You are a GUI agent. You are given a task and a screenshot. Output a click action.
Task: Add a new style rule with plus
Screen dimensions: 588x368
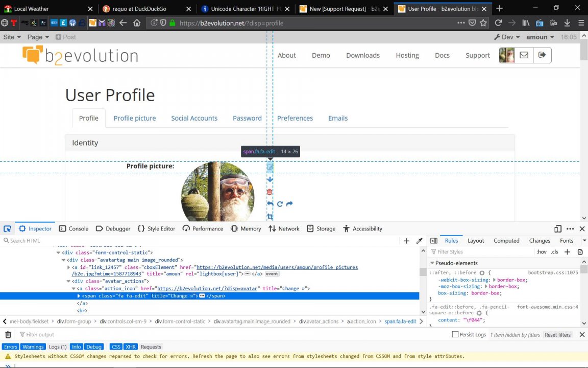568,252
